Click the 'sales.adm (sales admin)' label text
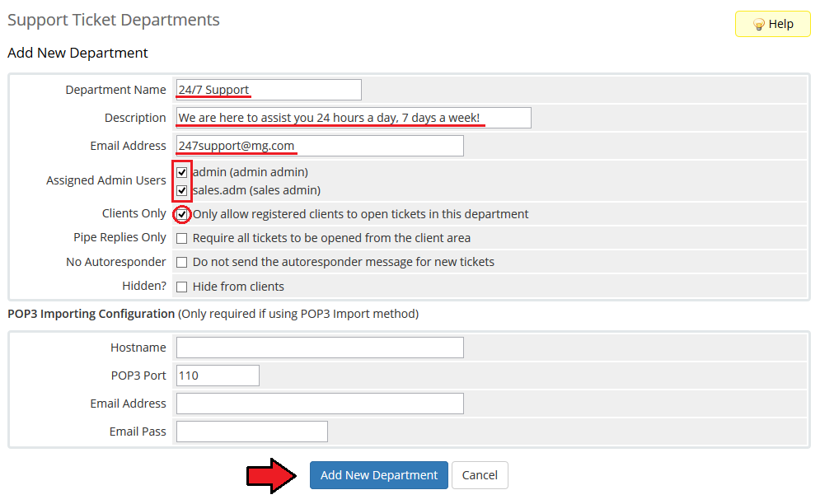This screenshot has width=820, height=504. (257, 190)
